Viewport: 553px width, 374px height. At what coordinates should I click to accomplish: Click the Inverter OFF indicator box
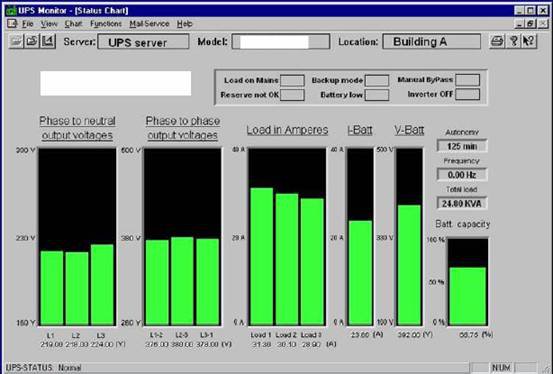468,95
